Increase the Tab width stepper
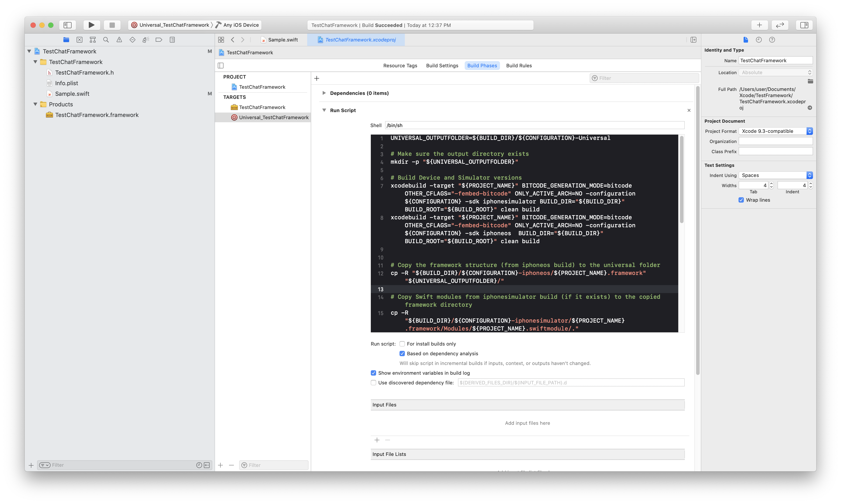 (771, 183)
